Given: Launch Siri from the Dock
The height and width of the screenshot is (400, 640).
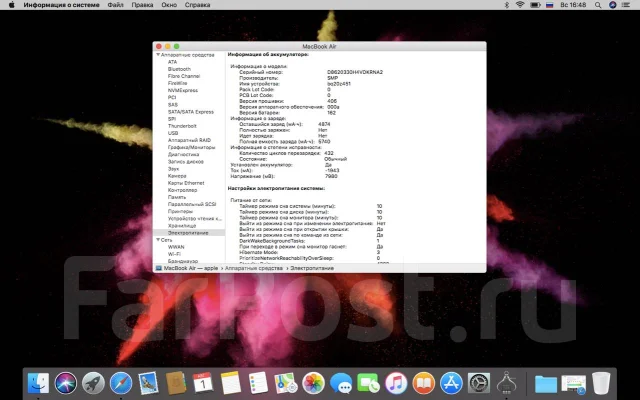Looking at the screenshot, I should [66, 384].
